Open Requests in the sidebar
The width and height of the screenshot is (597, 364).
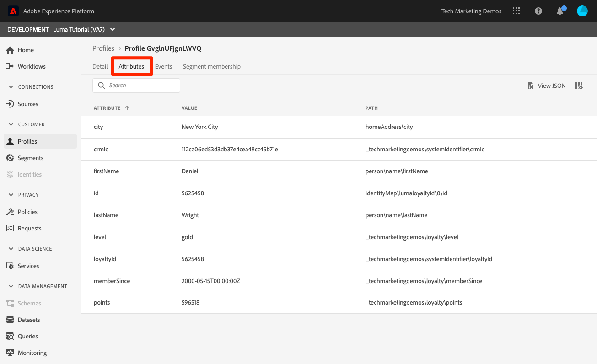pyautogui.click(x=40, y=228)
